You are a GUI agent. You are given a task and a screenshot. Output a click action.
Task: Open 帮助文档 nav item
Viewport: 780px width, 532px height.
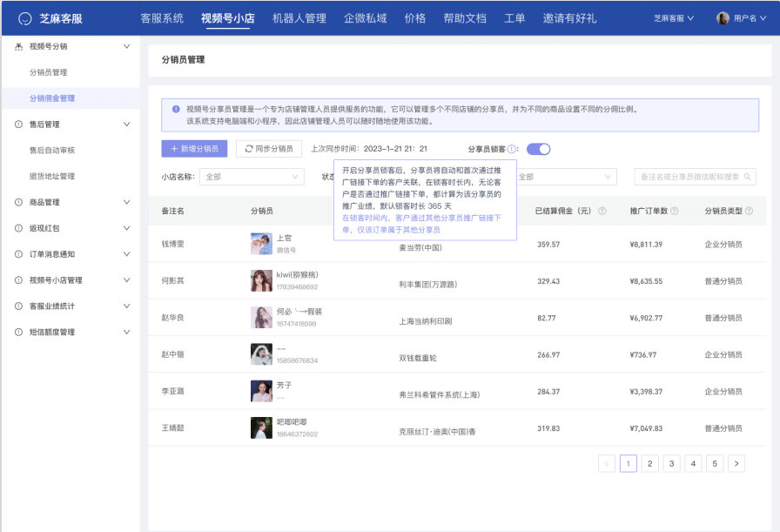point(465,18)
